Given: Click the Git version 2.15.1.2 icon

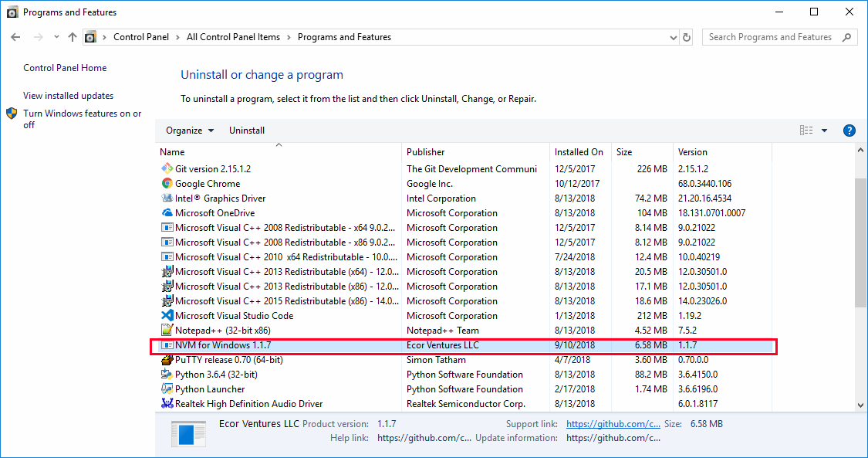Looking at the screenshot, I should [167, 168].
